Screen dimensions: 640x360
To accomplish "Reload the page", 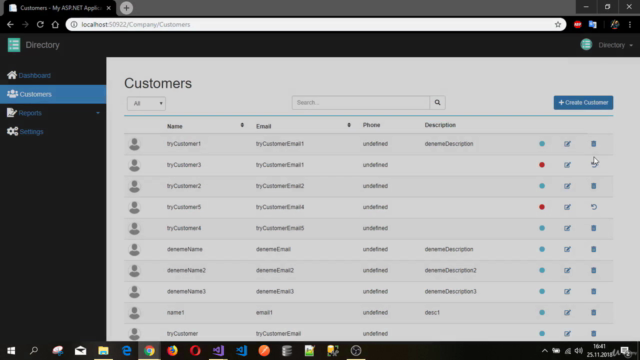I will point(40,24).
